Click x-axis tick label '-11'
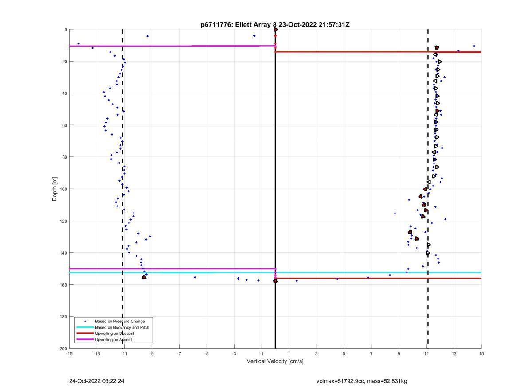The width and height of the screenshot is (532, 392). point(124,353)
